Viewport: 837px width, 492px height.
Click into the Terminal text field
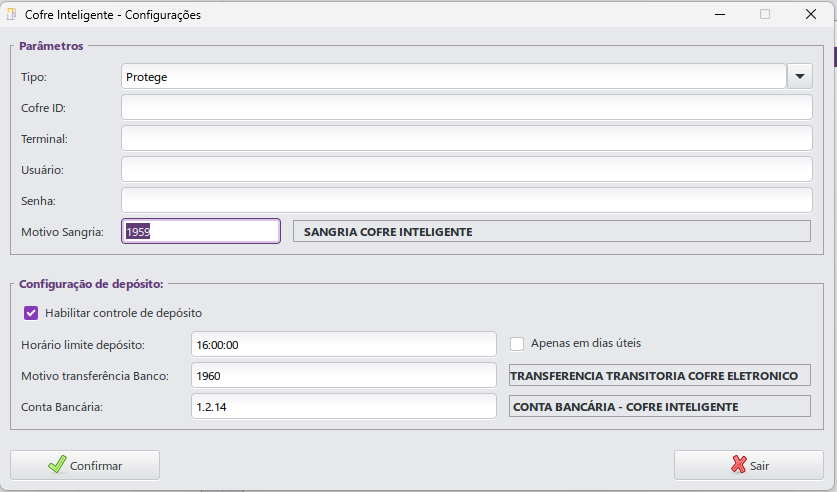tap(466, 139)
